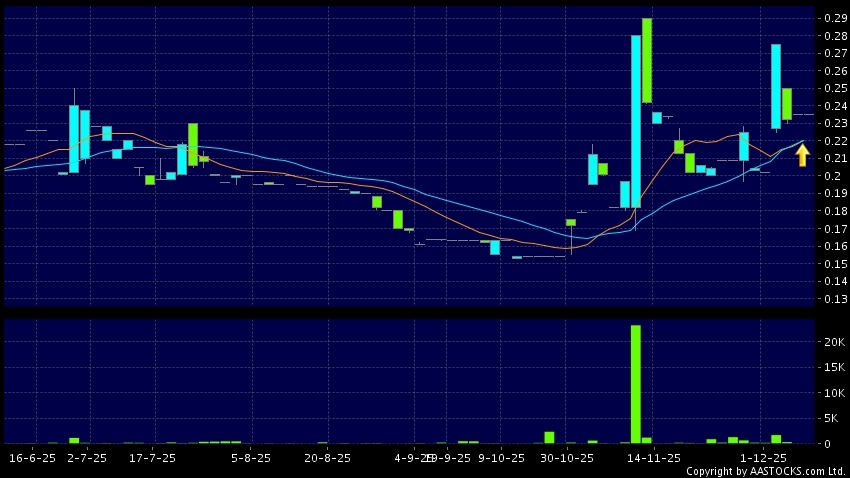Screen dimensions: 850x478
Task: Click the yellow up arrow marker
Action: click(802, 155)
